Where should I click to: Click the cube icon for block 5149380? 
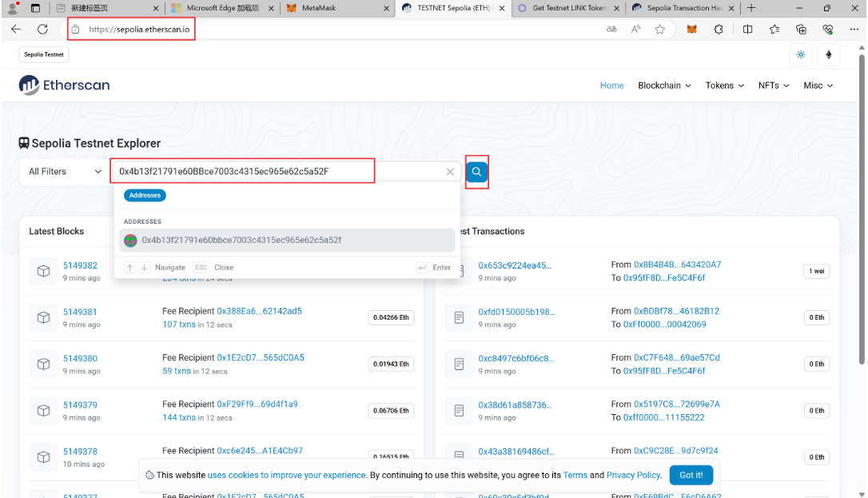coord(43,364)
